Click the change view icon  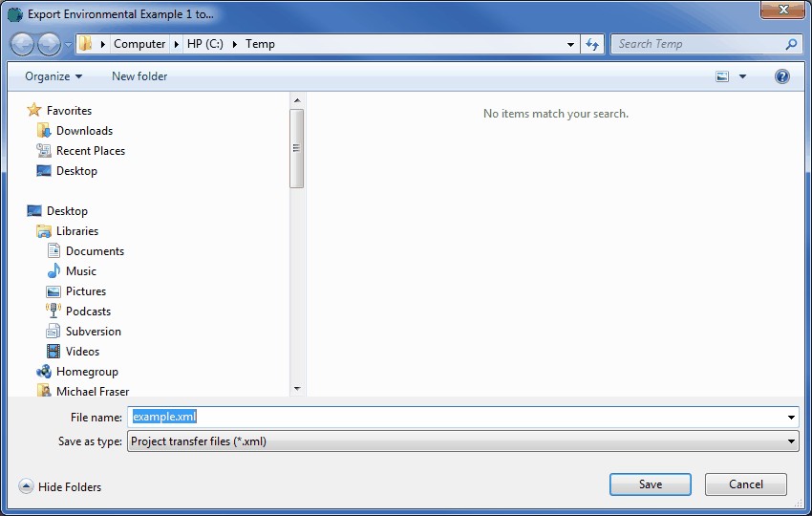722,76
